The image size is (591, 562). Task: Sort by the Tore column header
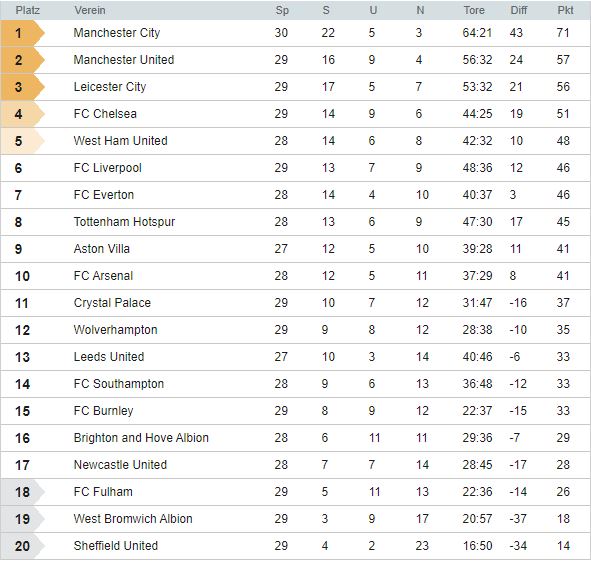point(474,10)
